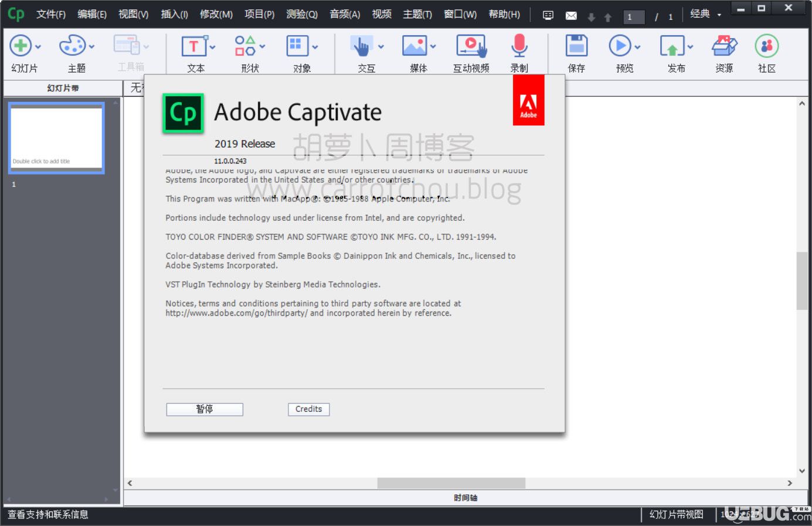812x526 pixels.
Task: Go to previous slide using the up arrow
Action: point(608,18)
